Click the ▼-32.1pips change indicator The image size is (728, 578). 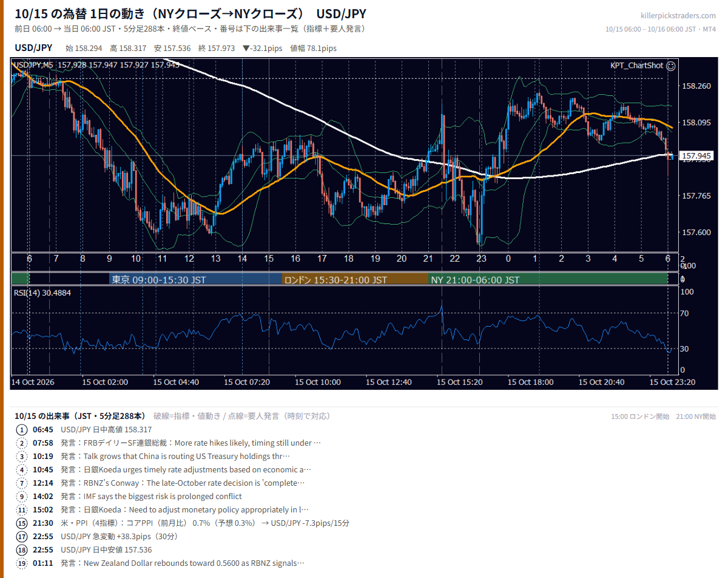(x=262, y=48)
